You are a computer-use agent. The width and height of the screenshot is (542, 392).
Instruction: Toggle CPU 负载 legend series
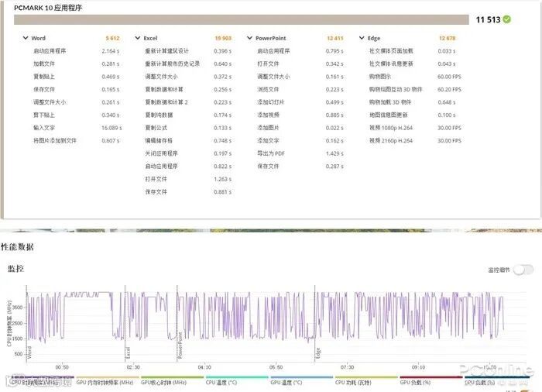coord(497,381)
